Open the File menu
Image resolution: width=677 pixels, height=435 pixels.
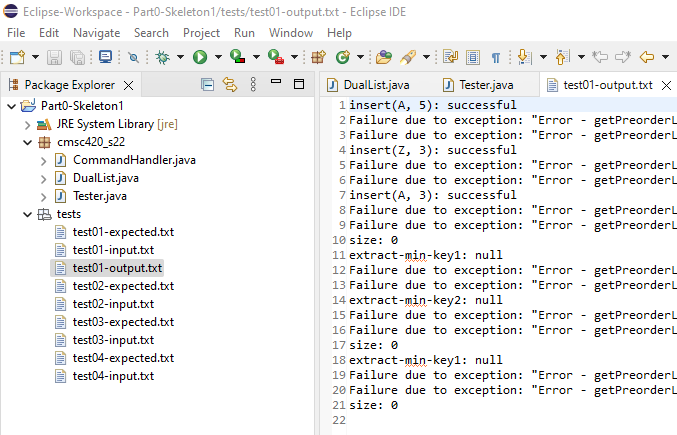16,33
